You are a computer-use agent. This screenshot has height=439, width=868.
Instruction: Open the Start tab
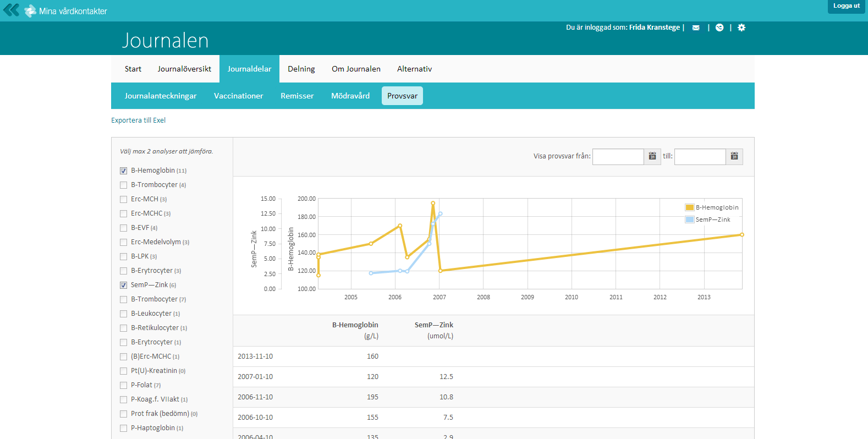[133, 69]
